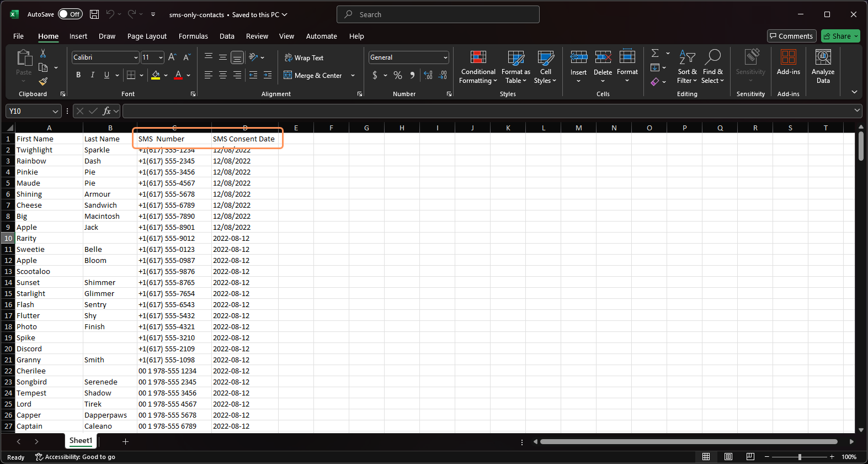The width and height of the screenshot is (868, 464).
Task: Toggle Italic formatting
Action: [x=92, y=75]
